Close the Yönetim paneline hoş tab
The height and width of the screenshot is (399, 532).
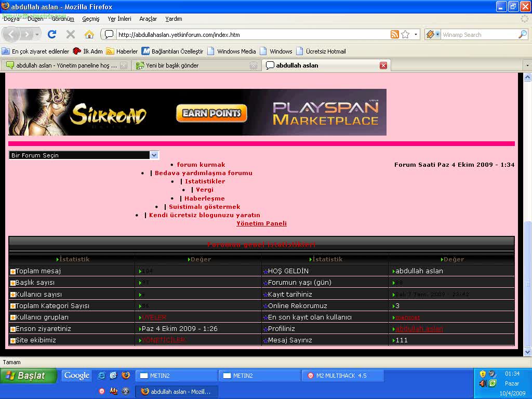[124, 65]
